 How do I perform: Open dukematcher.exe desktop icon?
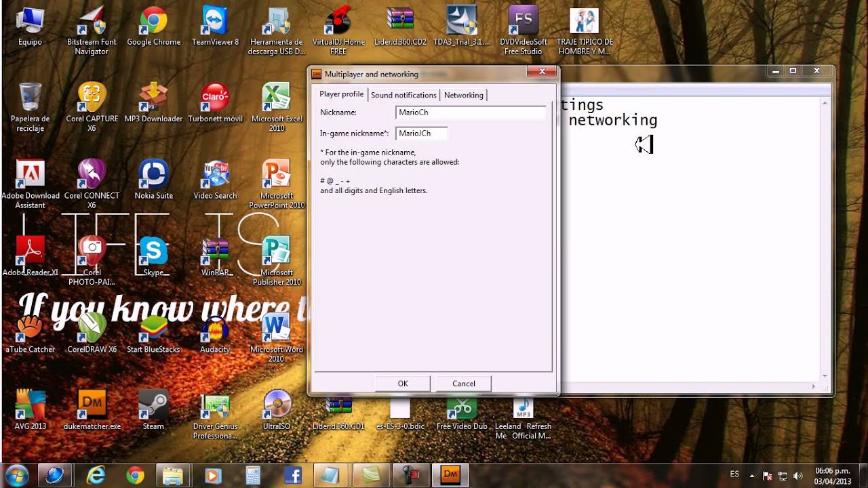click(92, 410)
